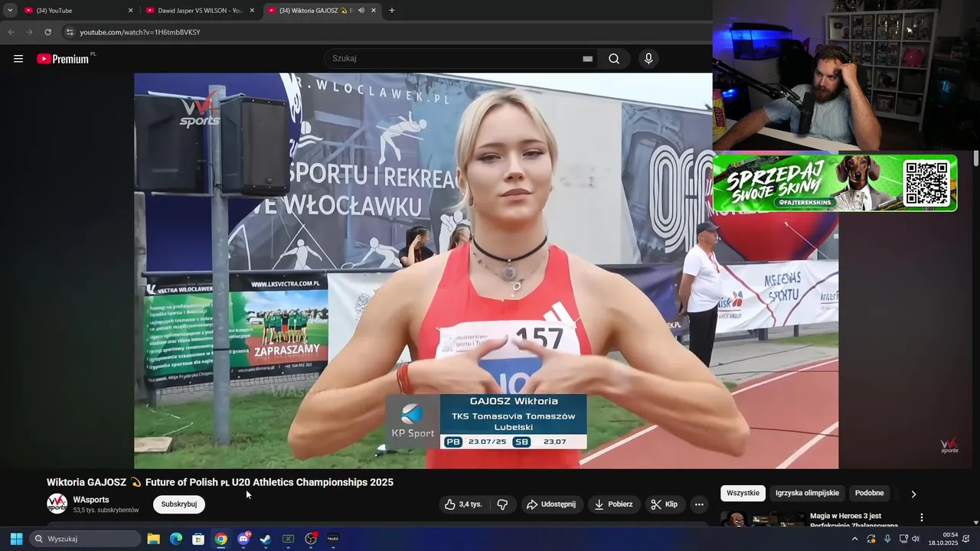Screen dimensions: 980x551
Task: Like the video (3,4 tys.)
Action: [x=463, y=504]
